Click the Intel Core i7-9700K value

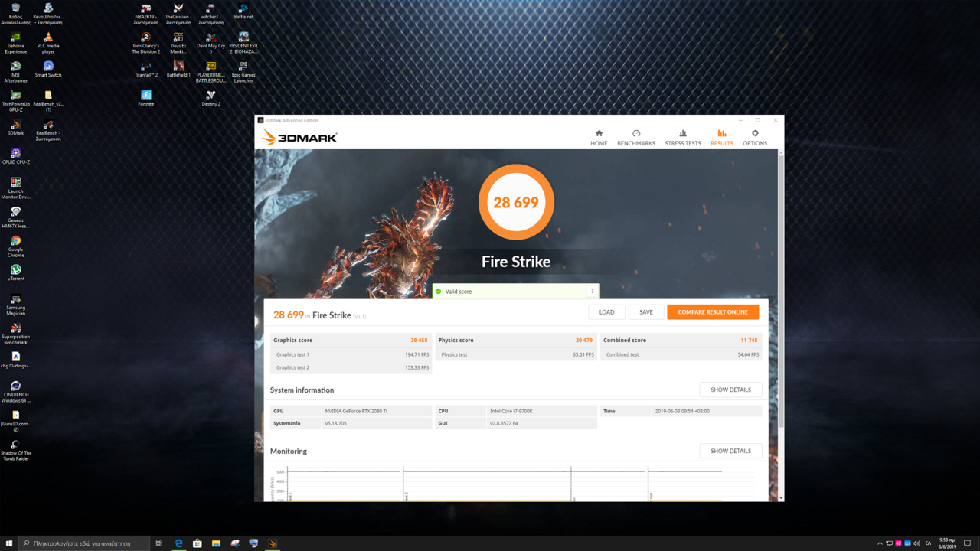[511, 411]
